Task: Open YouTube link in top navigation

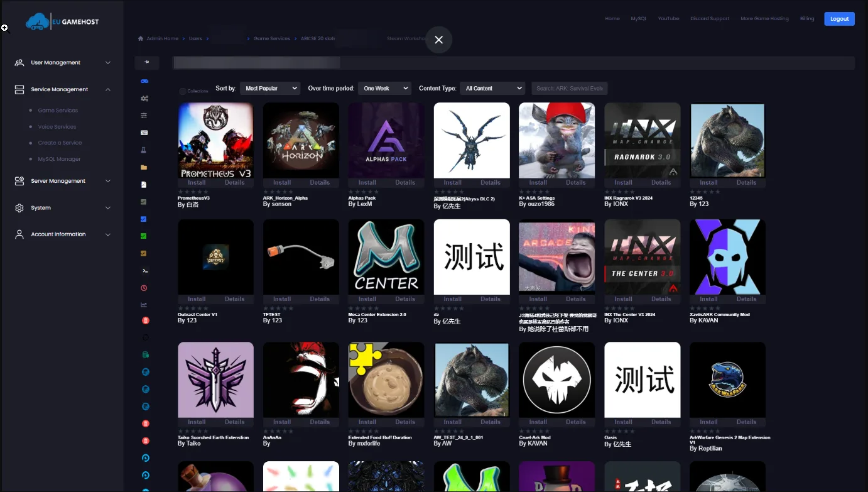Action: point(668,19)
